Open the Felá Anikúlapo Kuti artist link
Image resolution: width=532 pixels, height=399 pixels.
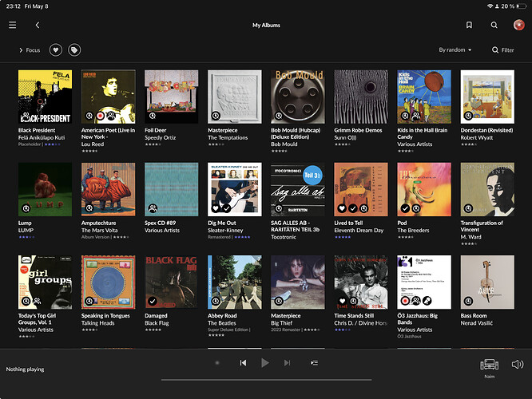[x=42, y=137]
